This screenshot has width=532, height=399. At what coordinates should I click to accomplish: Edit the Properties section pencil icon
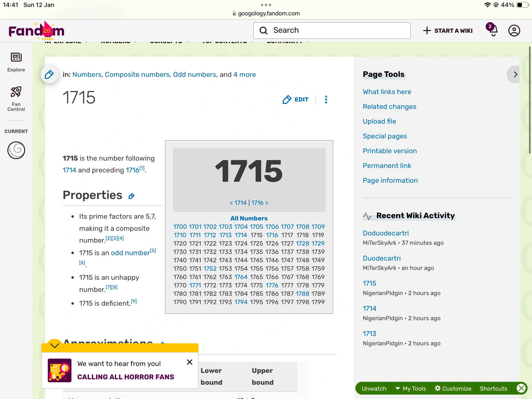click(132, 196)
